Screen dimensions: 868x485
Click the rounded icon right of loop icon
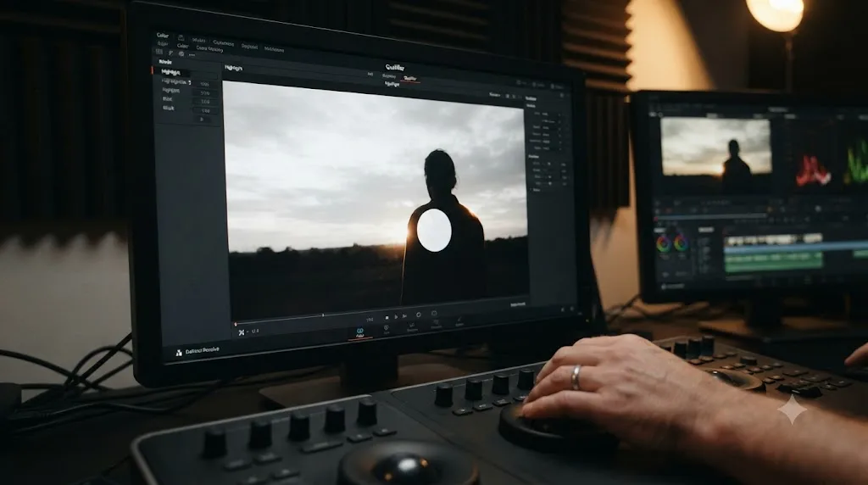(x=434, y=314)
